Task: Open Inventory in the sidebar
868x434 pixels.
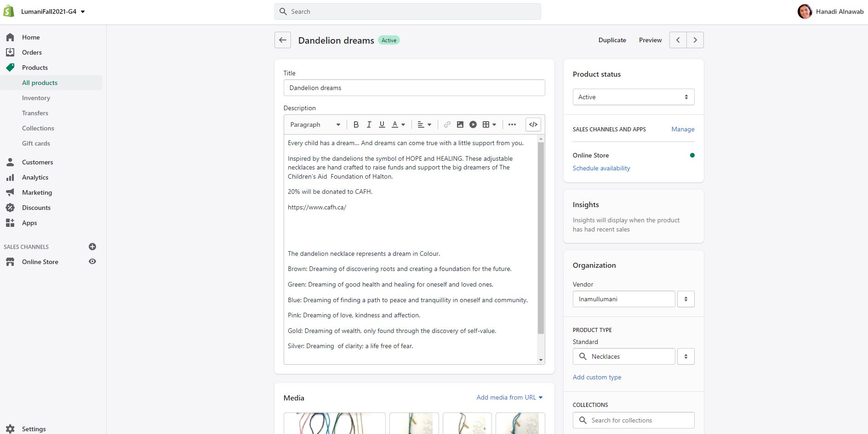Action: click(36, 98)
